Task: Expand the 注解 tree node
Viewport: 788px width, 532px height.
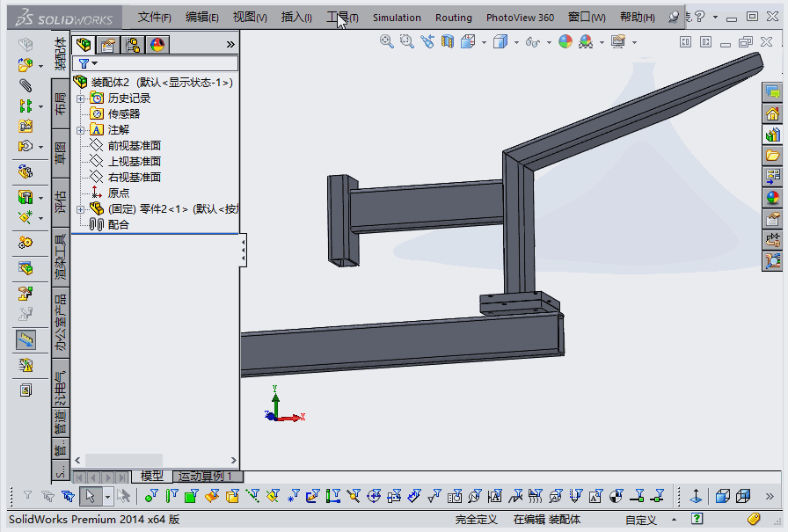Action: 80,130
